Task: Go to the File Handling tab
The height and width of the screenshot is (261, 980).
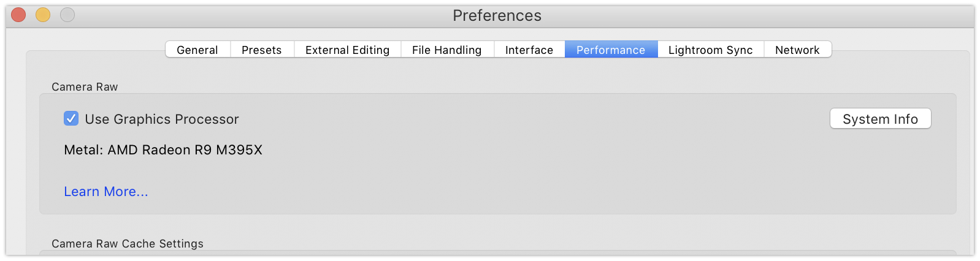Action: pyautogui.click(x=447, y=50)
